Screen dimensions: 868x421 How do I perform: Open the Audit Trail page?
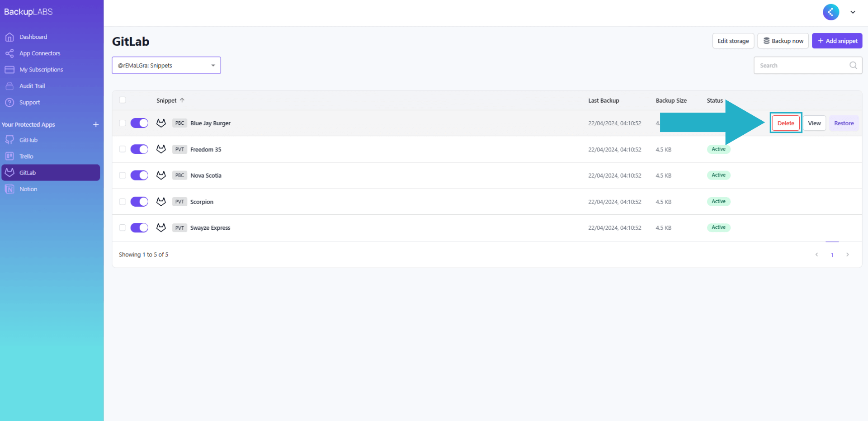32,86
